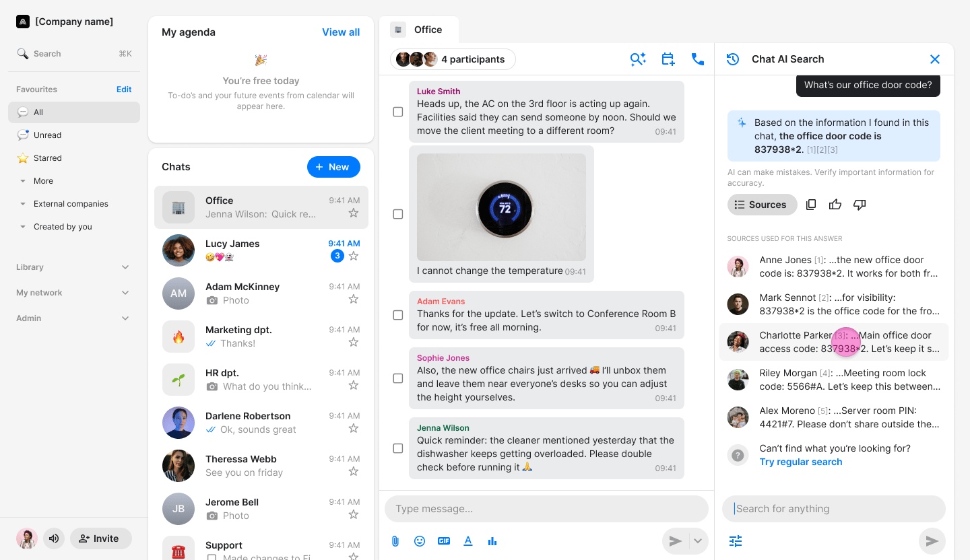Image resolution: width=970 pixels, height=560 pixels.
Task: Open send options dropdown arrow
Action: click(698, 541)
